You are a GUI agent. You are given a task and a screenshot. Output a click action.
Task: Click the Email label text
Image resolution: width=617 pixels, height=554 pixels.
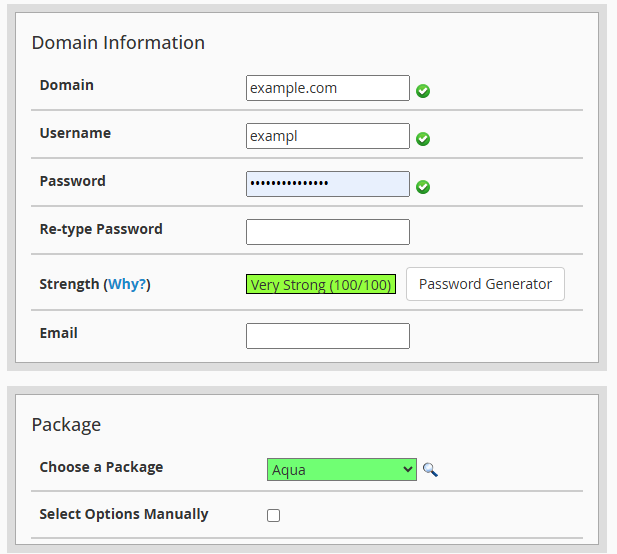pyautogui.click(x=58, y=333)
